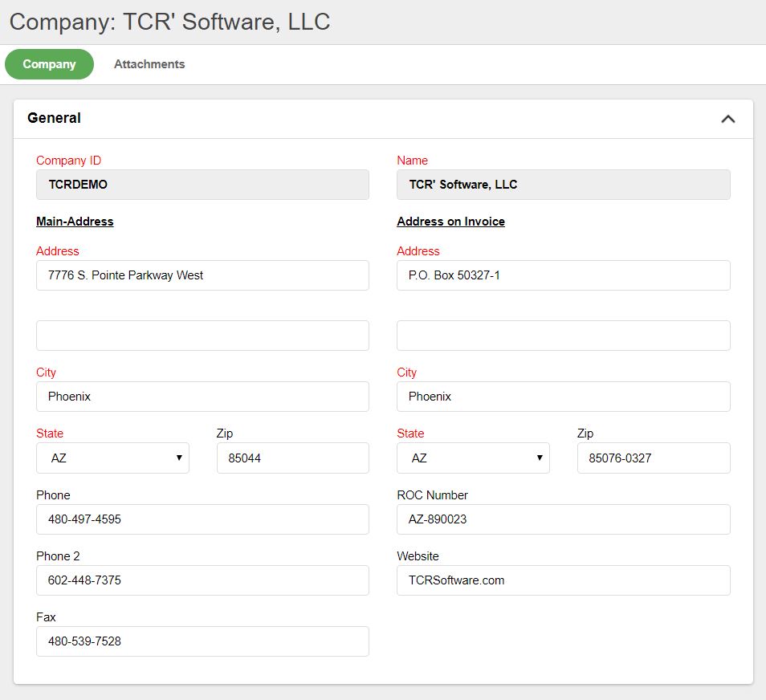Image resolution: width=766 pixels, height=700 pixels.
Task: Click the Zip field containing 85044
Action: tap(292, 458)
